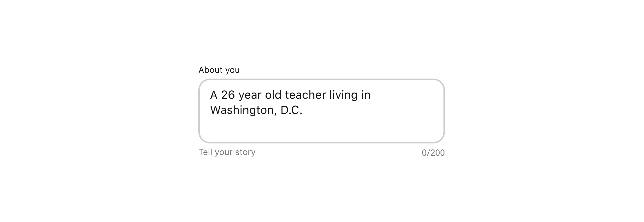
Task: Click the leading "A" in the bio text
Action: click(x=214, y=95)
